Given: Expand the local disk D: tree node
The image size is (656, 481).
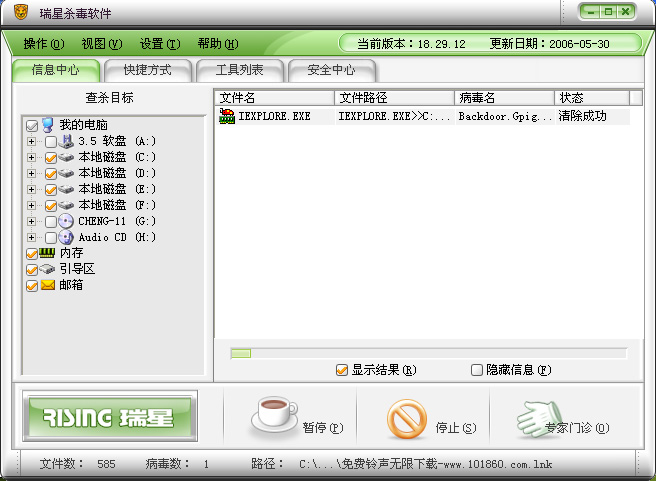Looking at the screenshot, I should tap(31, 173).
